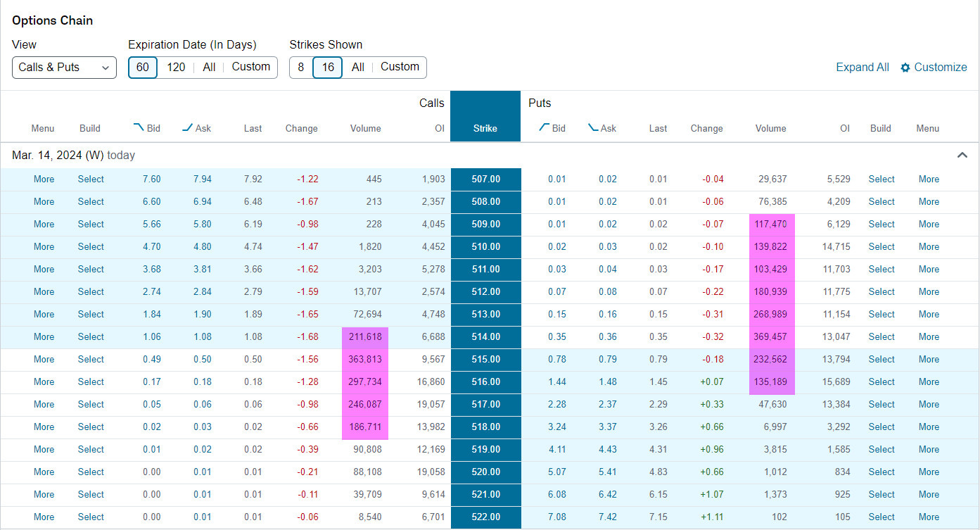The image size is (980, 530).
Task: Click puts Select for 517.00 strike
Action: tap(882, 405)
